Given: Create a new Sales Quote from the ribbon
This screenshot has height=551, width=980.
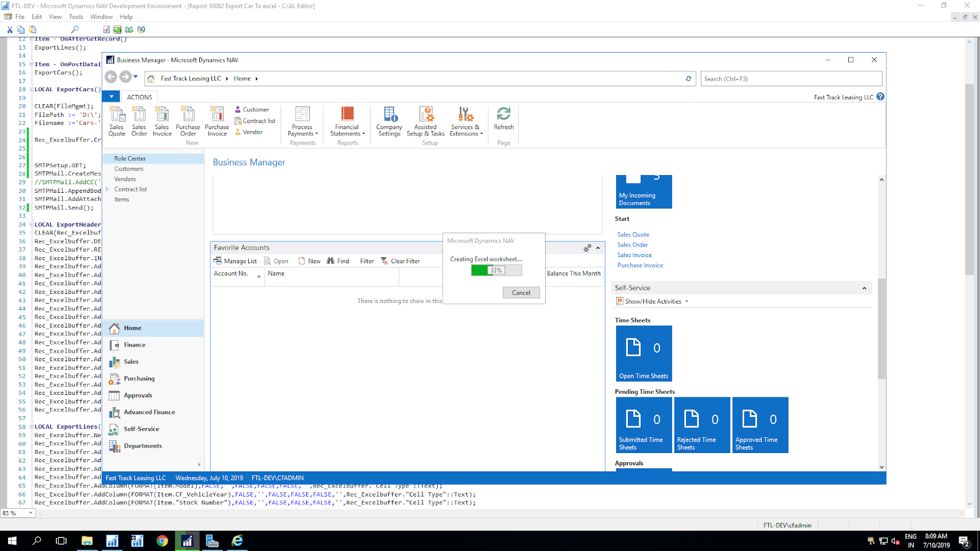Looking at the screenshot, I should coord(117,121).
